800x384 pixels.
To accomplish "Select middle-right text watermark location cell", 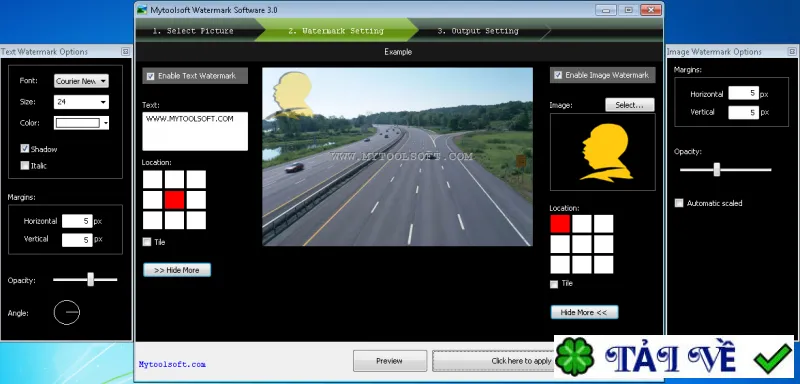I will click(196, 200).
